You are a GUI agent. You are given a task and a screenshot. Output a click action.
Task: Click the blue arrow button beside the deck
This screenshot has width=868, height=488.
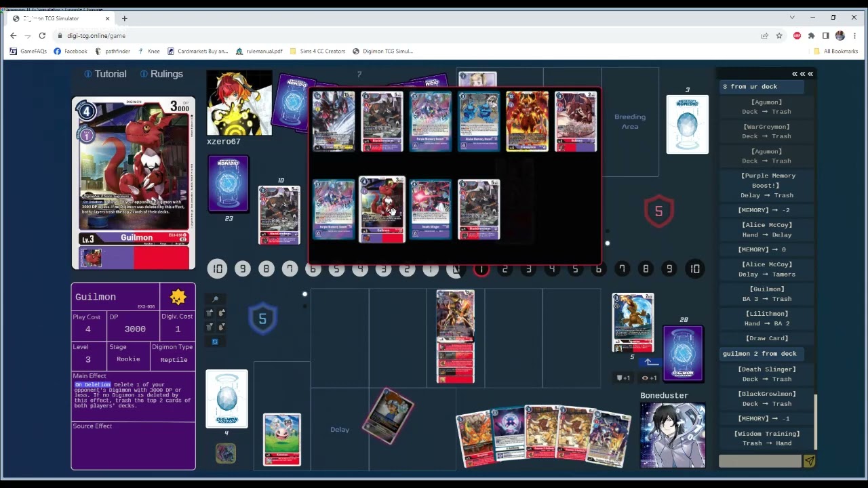click(650, 363)
